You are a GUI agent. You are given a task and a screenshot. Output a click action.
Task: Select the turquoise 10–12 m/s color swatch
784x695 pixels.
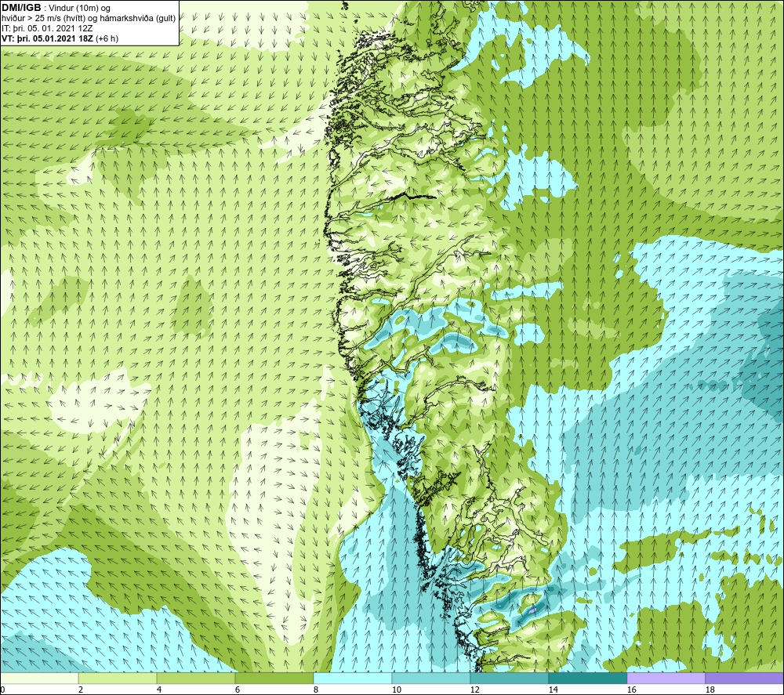point(431,678)
